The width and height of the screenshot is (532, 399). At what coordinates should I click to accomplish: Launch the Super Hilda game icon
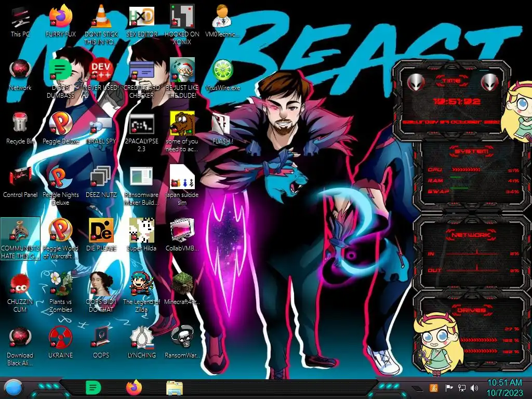(x=141, y=236)
